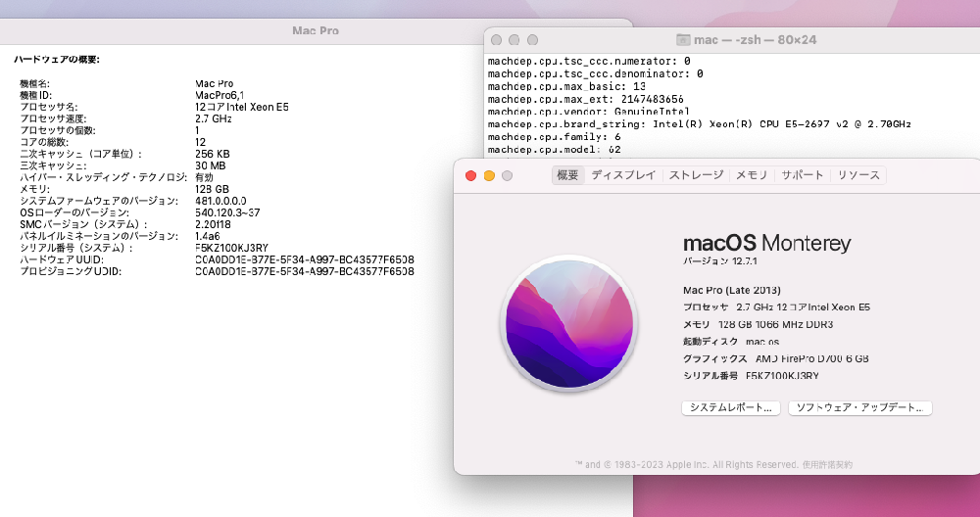Viewport: 980px width, 517px height.
Task: Click the macOS Monterey logo image
Action: pos(568,323)
